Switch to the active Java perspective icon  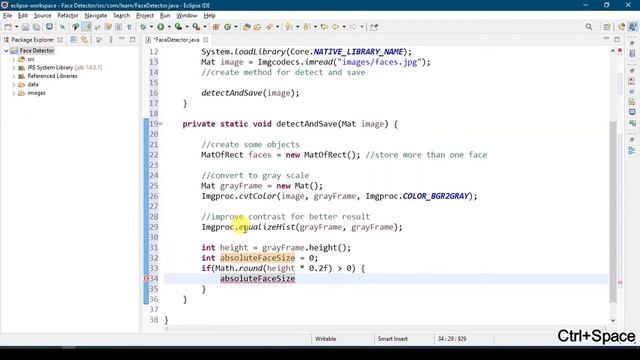coord(633,27)
